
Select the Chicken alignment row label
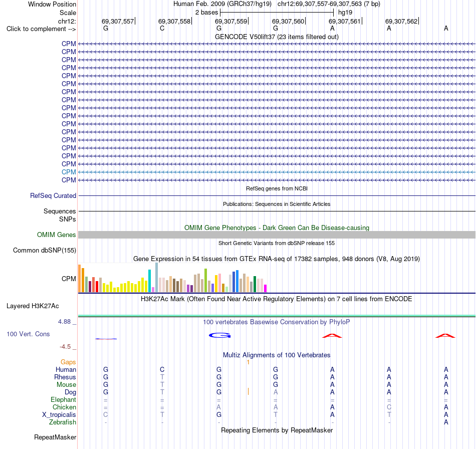64,407
